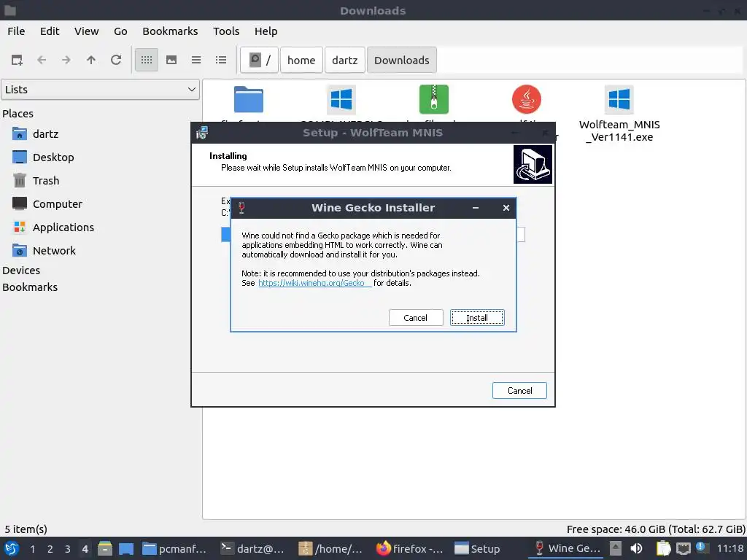This screenshot has width=747, height=560.
Task: Minimize the Wine Gecko Installer window
Action: click(476, 208)
